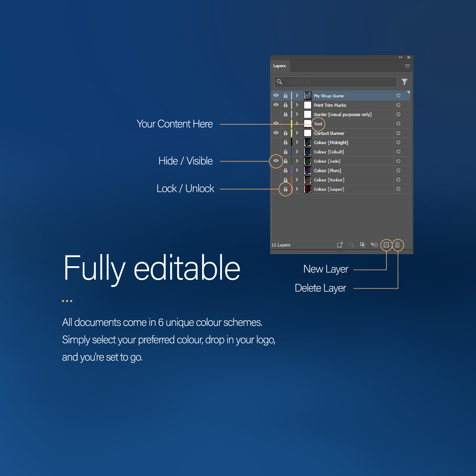Show the Colour [Midnight] layer
The height and width of the screenshot is (476, 476).
coord(276,143)
